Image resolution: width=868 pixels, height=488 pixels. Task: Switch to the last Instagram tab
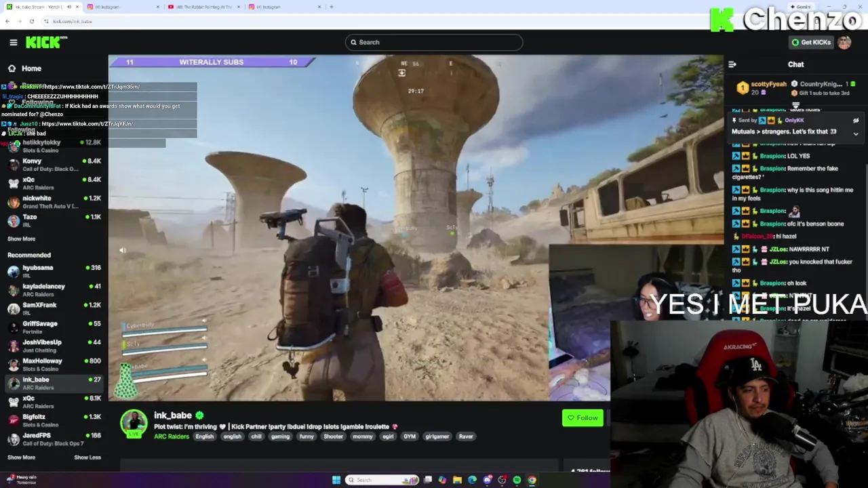tap(283, 7)
